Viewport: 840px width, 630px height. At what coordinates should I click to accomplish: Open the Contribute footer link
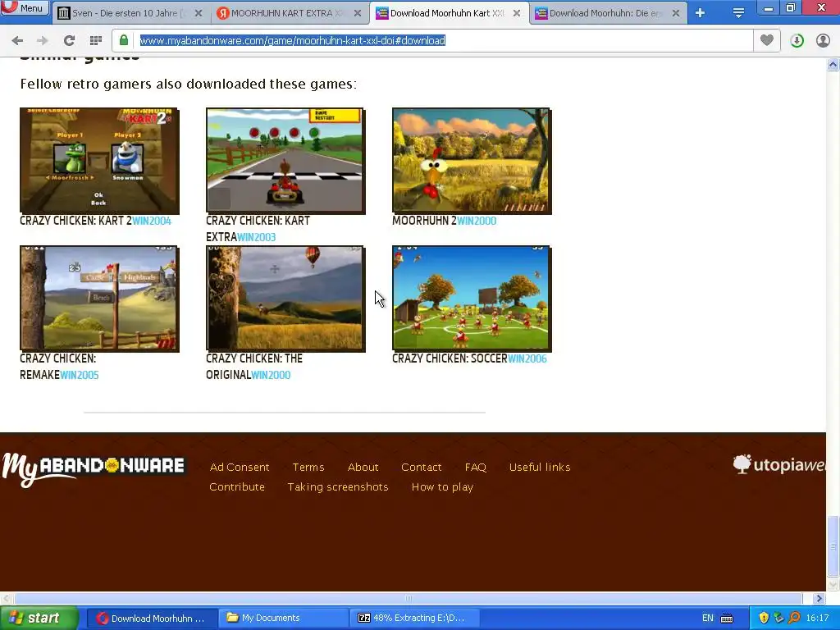click(237, 487)
